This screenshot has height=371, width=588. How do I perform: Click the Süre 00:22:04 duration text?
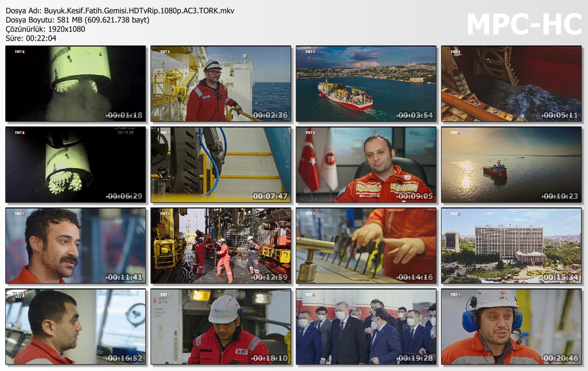[x=31, y=38]
